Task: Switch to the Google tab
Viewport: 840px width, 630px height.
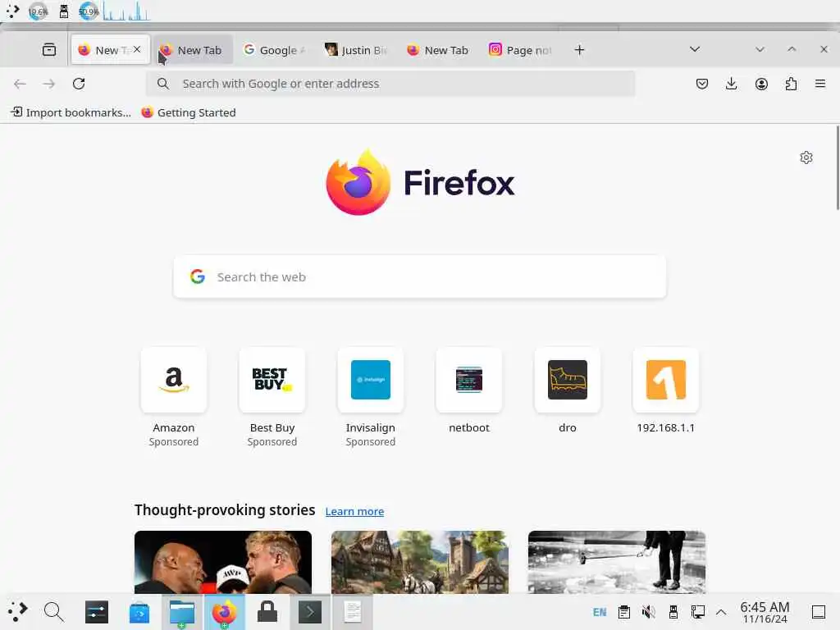Action: coord(274,50)
